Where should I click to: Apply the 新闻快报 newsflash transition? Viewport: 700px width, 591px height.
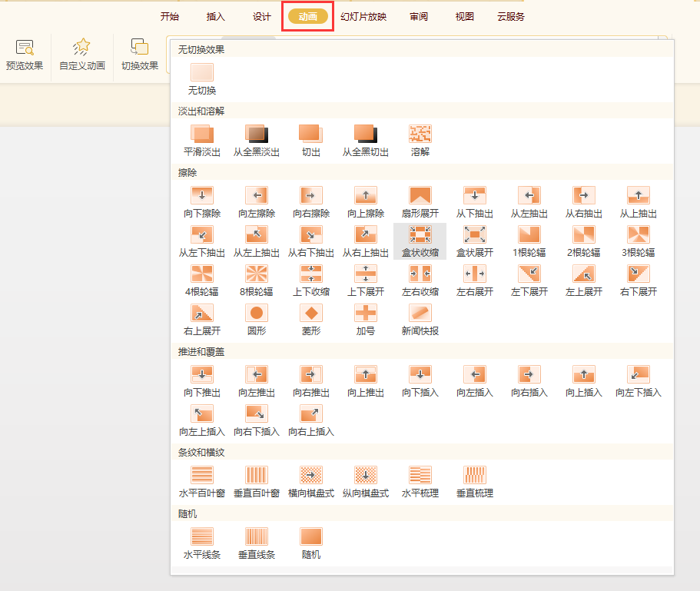click(420, 313)
